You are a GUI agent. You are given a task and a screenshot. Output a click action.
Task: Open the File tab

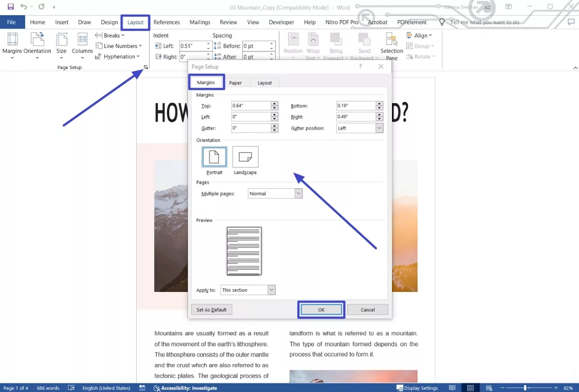[x=12, y=22]
